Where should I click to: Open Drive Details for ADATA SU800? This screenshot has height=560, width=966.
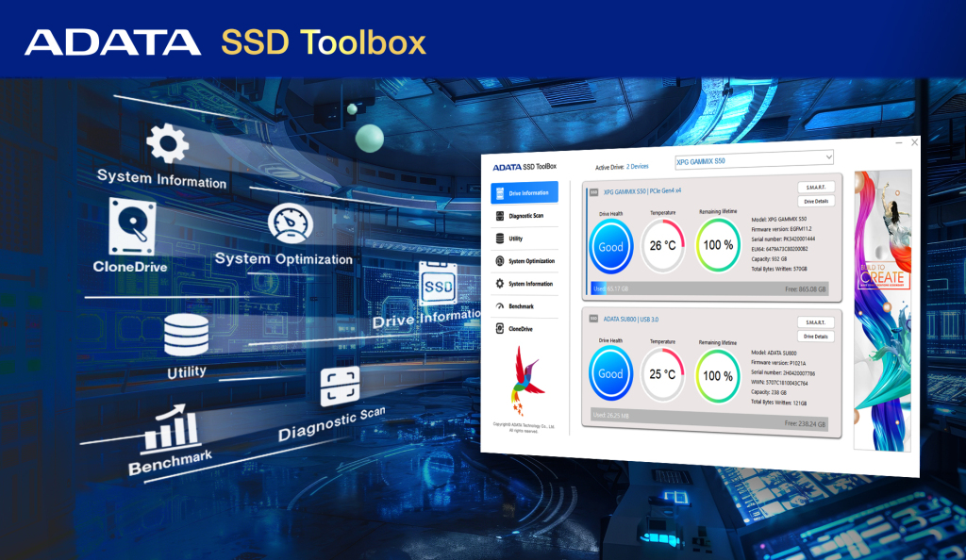pos(816,337)
